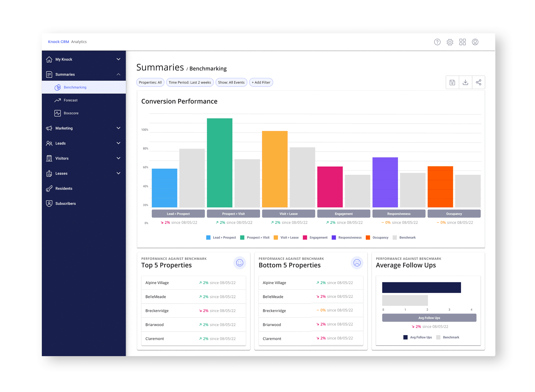Viewport: 535px width, 392px height.
Task: Select the Boxscore icon in the sidebar
Action: [x=58, y=113]
